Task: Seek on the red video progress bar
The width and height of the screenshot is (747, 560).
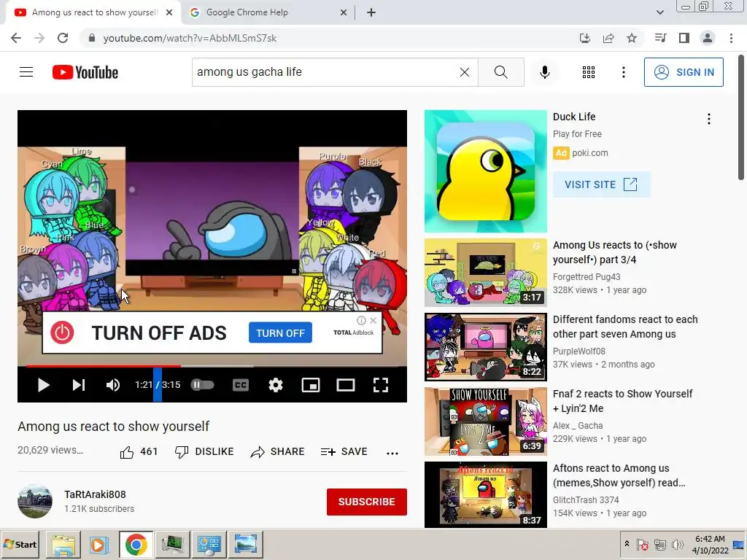Action: tap(212, 366)
